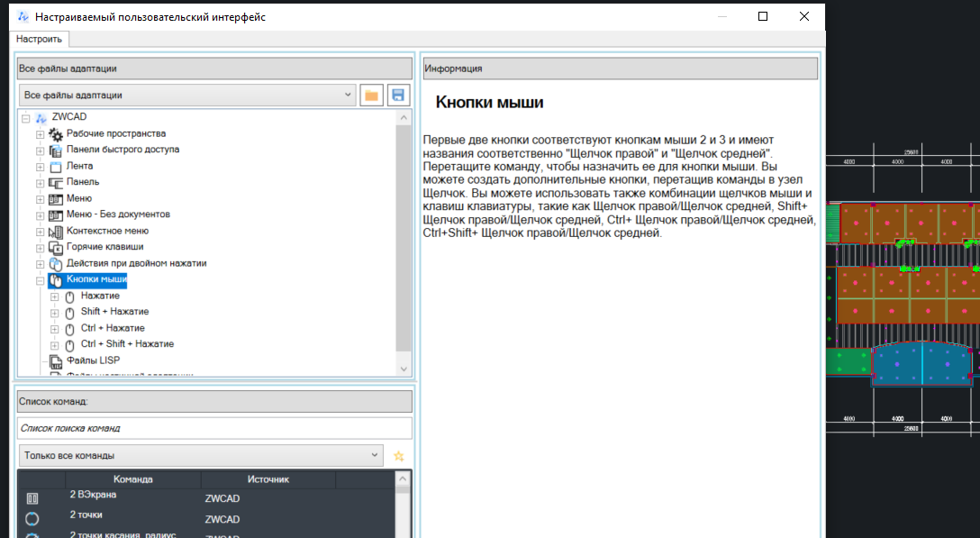
Task: Click the open customization file folder icon
Action: pyautogui.click(x=371, y=96)
